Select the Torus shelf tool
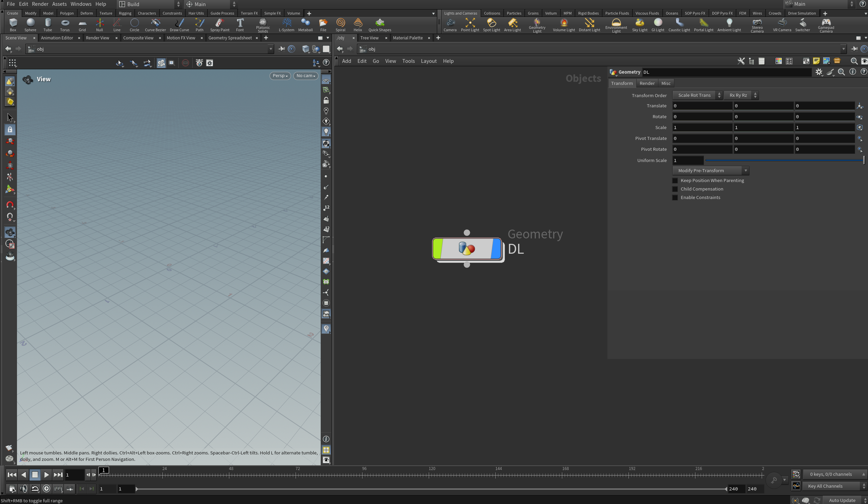Image resolution: width=868 pixels, height=504 pixels. tap(65, 24)
